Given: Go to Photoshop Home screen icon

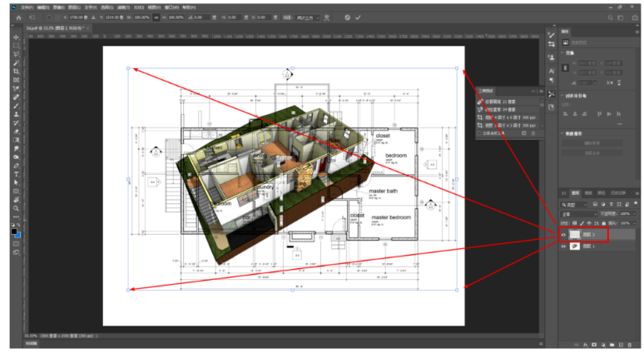Looking at the screenshot, I should [x=18, y=17].
